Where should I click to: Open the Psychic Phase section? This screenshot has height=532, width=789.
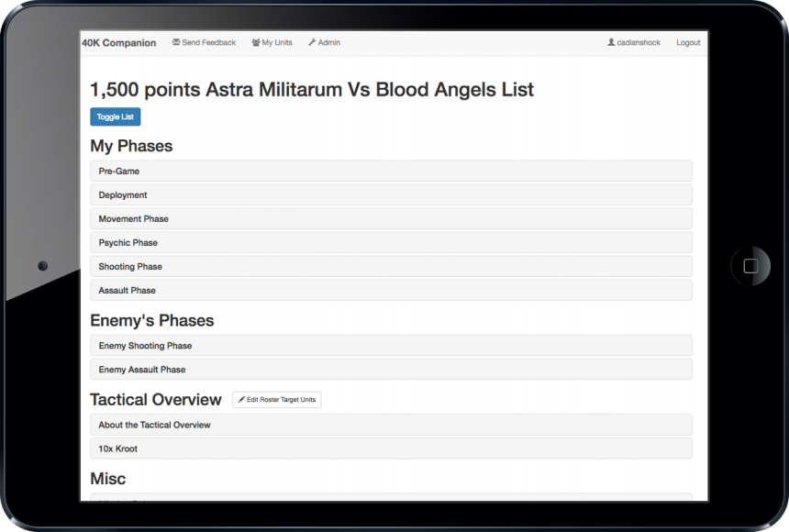pos(391,242)
